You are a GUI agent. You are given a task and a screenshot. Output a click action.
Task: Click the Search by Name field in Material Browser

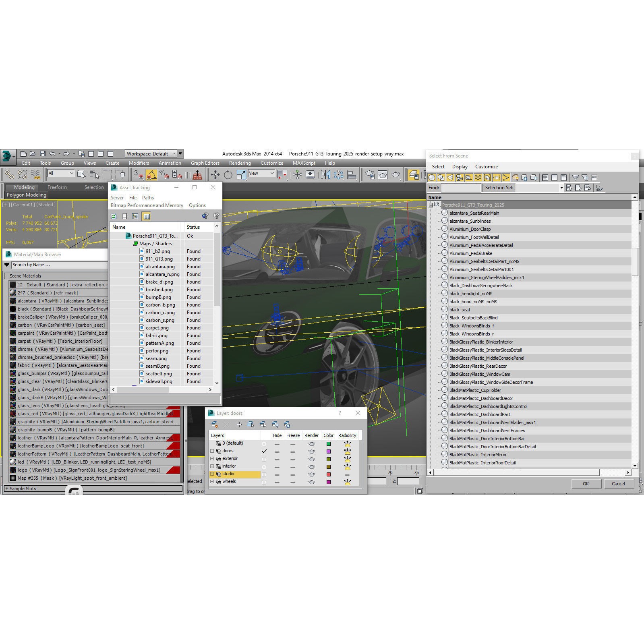(59, 265)
